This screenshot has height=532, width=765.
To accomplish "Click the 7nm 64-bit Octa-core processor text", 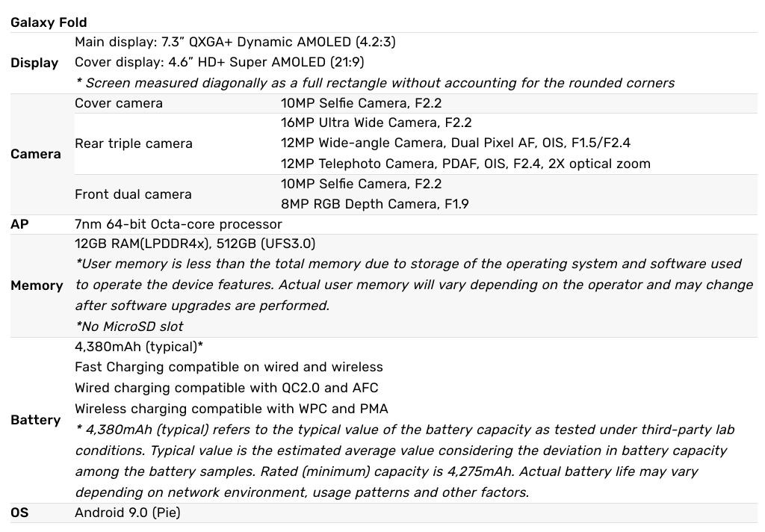I will point(179,223).
